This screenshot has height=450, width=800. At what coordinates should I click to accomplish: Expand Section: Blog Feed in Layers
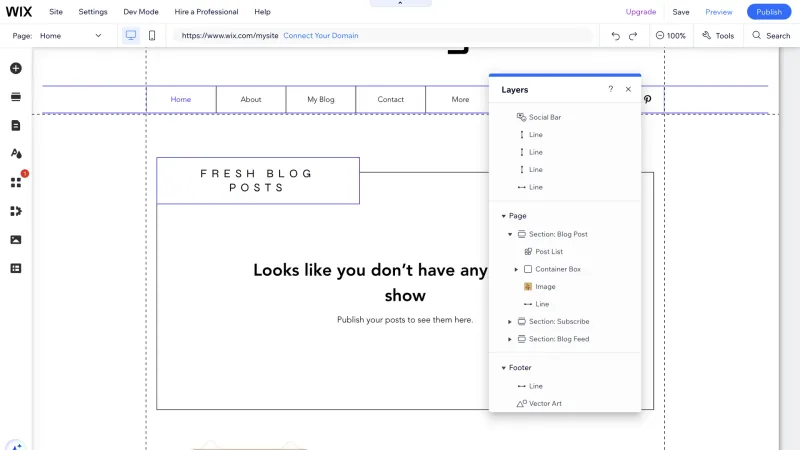[x=510, y=339]
